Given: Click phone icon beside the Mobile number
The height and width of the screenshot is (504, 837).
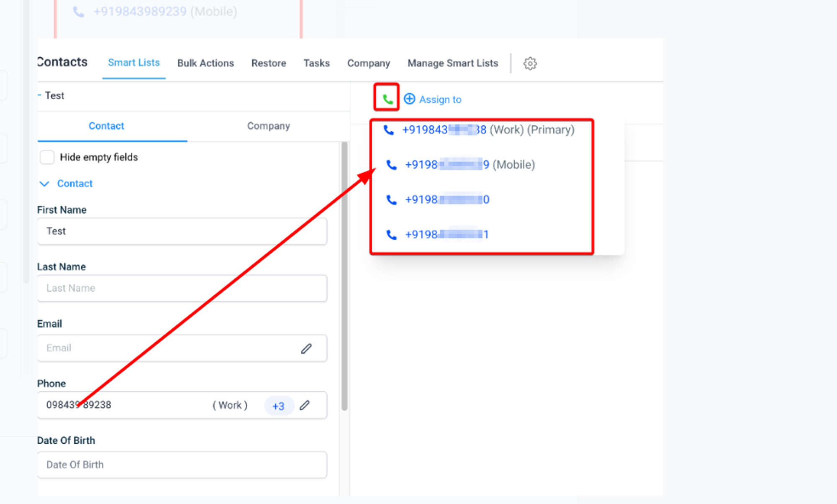Looking at the screenshot, I should (391, 165).
